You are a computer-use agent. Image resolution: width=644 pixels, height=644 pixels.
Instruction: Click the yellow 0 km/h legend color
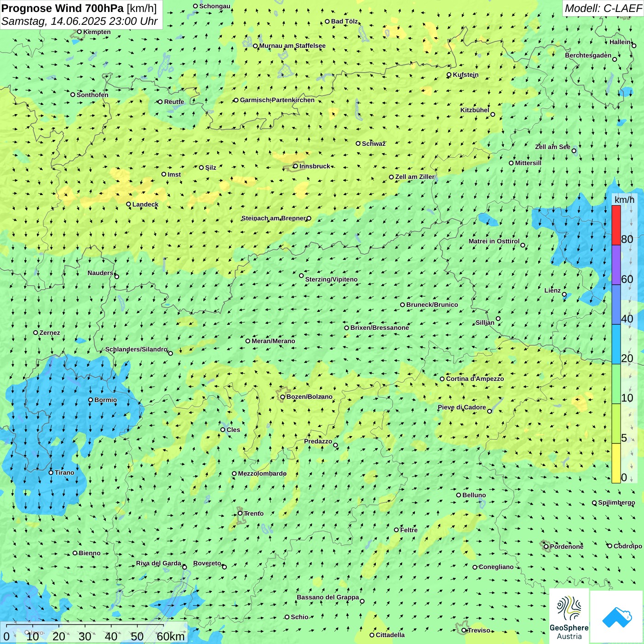(616, 463)
